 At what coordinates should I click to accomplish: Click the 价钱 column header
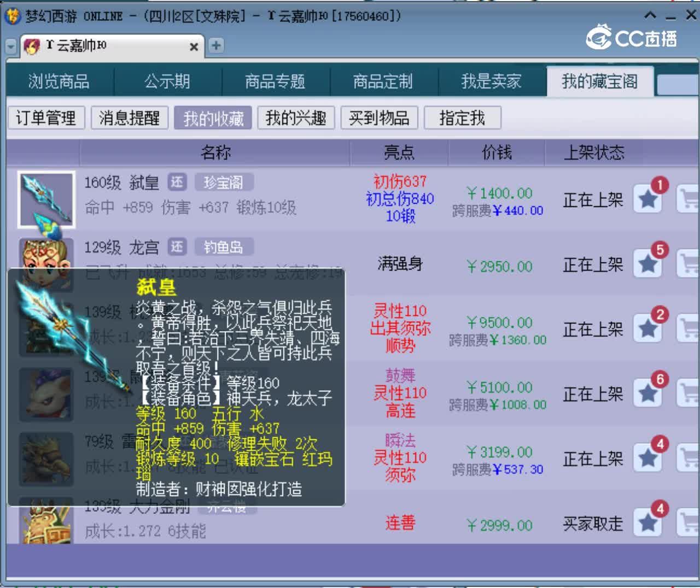tap(497, 152)
